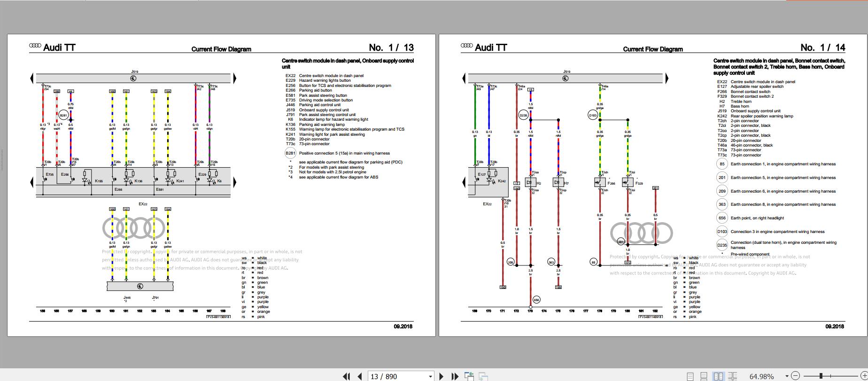Click 'Audi TT' title on left page
The width and height of the screenshot is (868, 381).
59,47
